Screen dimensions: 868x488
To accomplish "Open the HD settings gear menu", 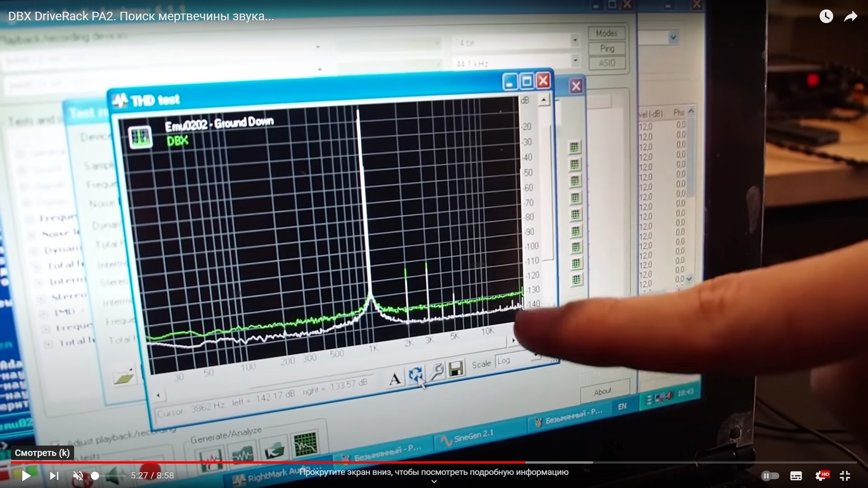I will pos(821,475).
